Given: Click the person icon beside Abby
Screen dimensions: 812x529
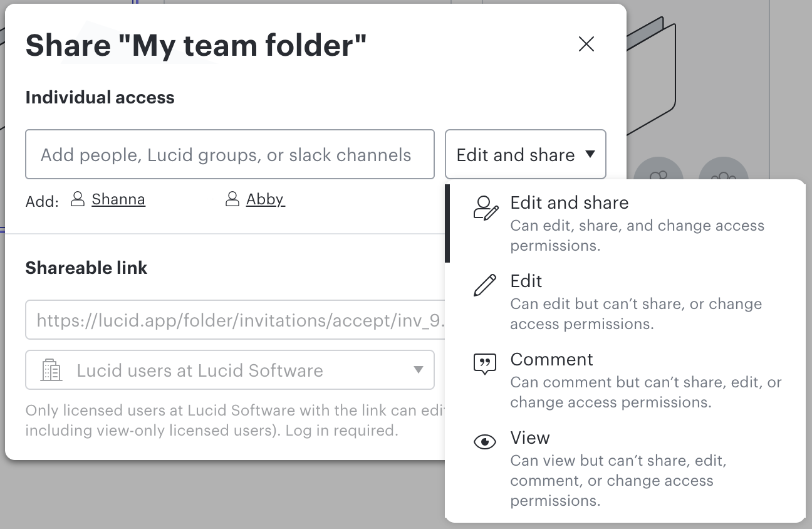Looking at the screenshot, I should pyautogui.click(x=231, y=199).
